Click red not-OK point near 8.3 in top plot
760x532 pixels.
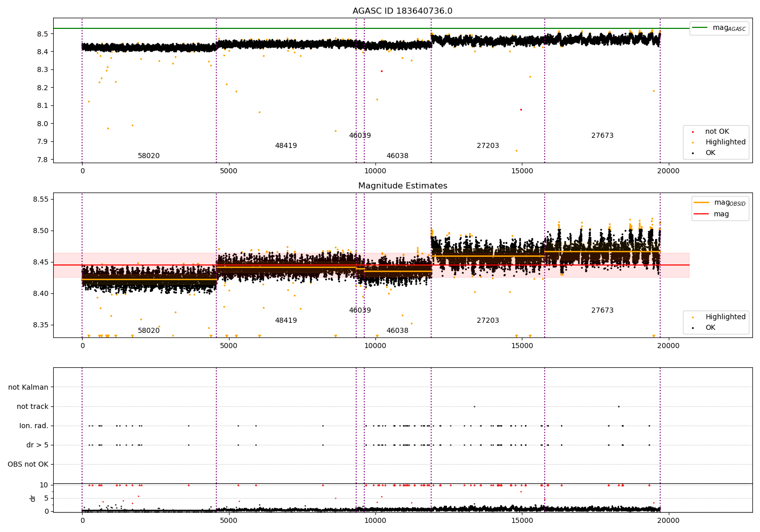point(382,71)
